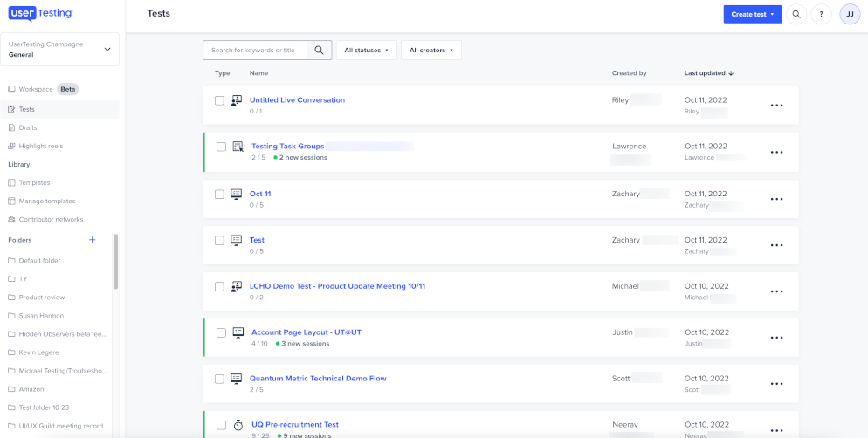Tick the Account Page Layout checkbox
Viewport: 868px width, 438px height.
point(222,332)
